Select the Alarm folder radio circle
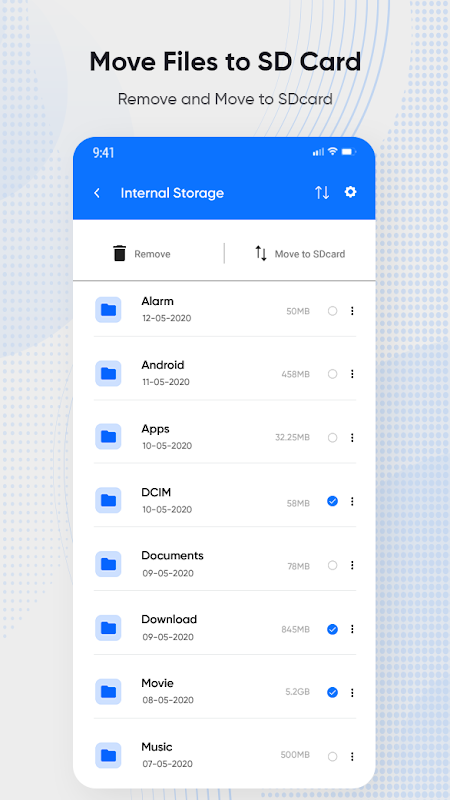This screenshot has height=800, width=450. coord(332,311)
